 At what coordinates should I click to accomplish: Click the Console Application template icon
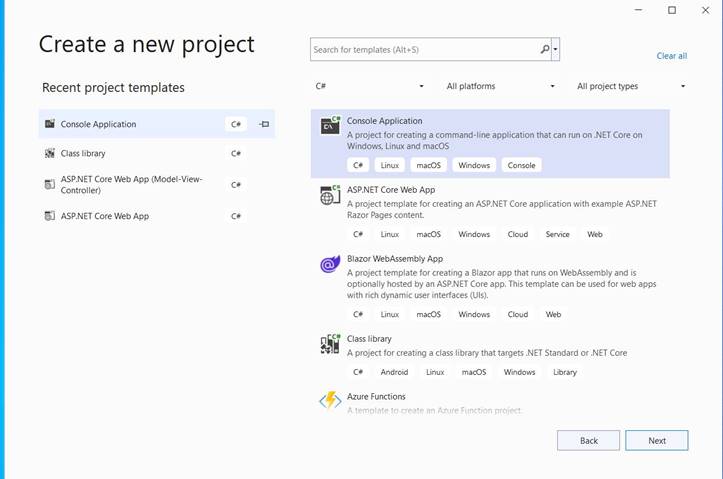[x=330, y=126]
